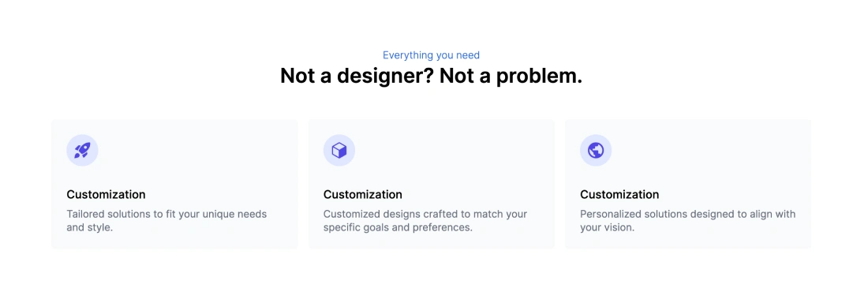Click the cube box icon
Screen dimensions: 868x307
pos(339,150)
